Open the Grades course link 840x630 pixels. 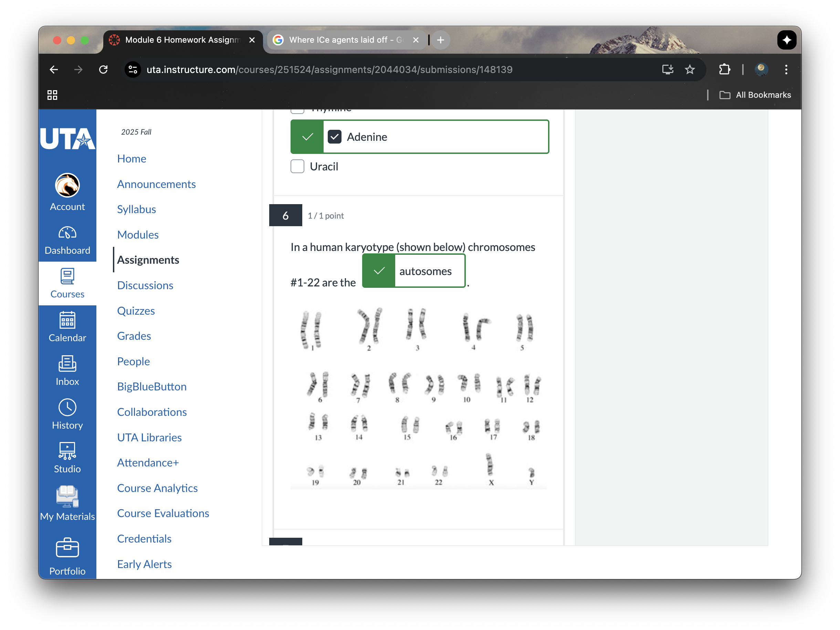click(x=134, y=336)
